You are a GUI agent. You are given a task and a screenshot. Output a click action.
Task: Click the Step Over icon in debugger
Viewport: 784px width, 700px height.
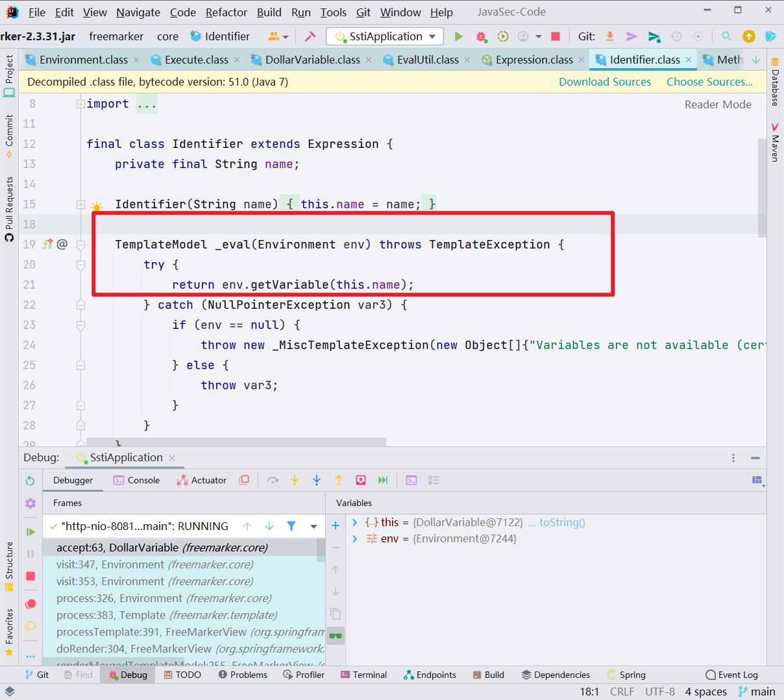[x=273, y=480]
